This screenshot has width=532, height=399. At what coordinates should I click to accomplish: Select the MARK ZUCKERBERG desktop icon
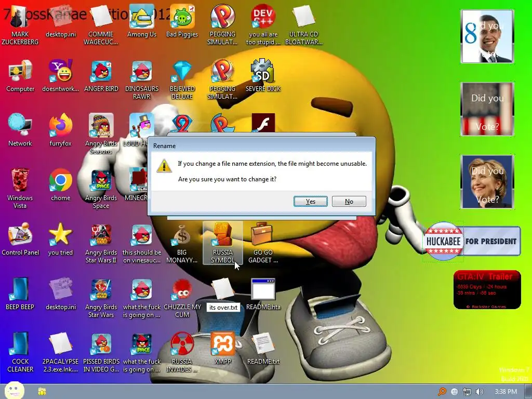(x=20, y=24)
